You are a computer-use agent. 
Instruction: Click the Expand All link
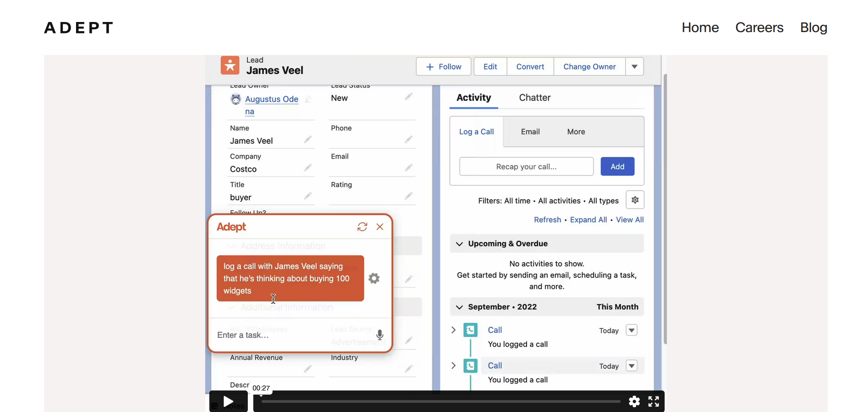[588, 220]
